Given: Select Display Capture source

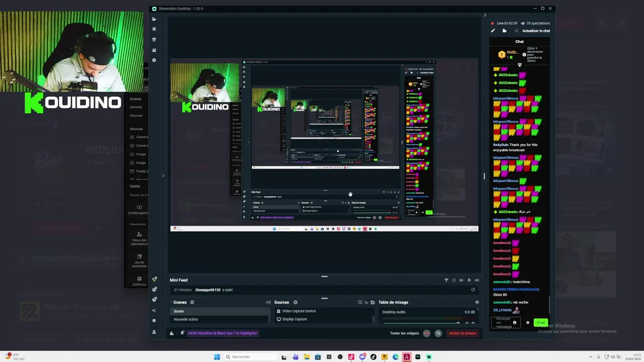Looking at the screenshot, I should pos(325,319).
